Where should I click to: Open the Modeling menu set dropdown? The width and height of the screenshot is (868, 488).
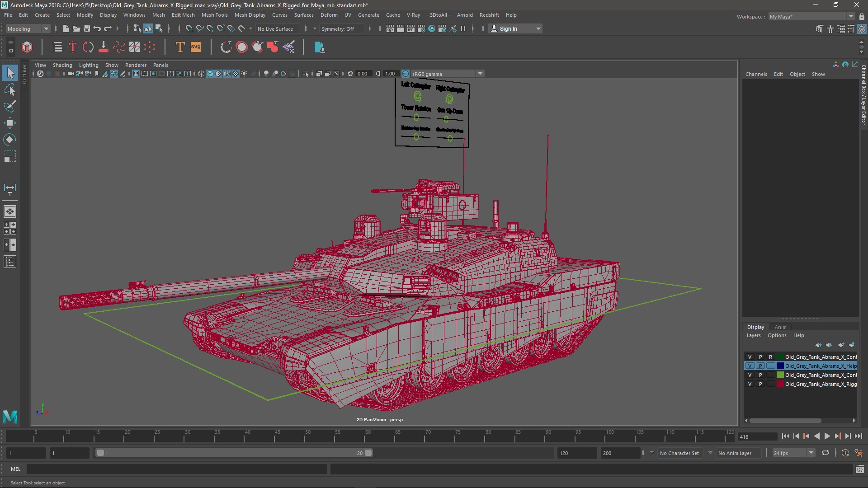[x=28, y=28]
